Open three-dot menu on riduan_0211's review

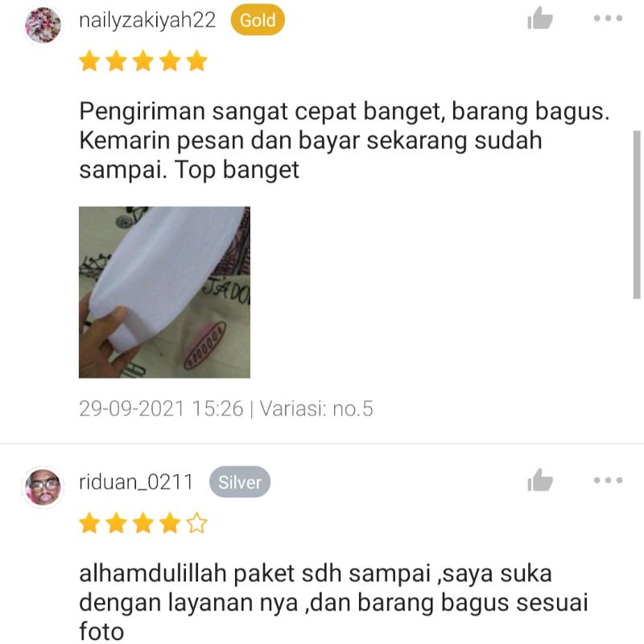tap(609, 480)
